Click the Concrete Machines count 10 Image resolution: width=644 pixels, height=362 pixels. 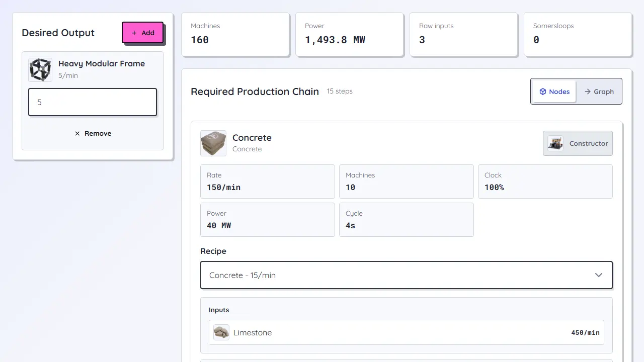(350, 188)
